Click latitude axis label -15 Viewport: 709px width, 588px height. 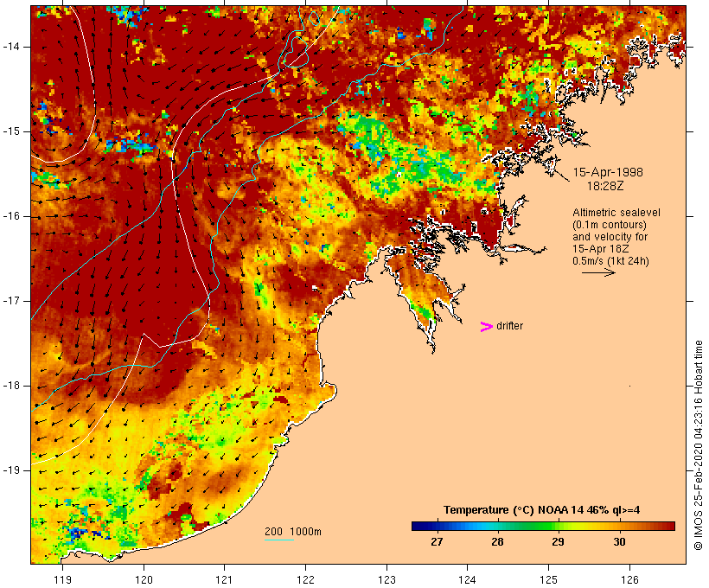[11, 131]
